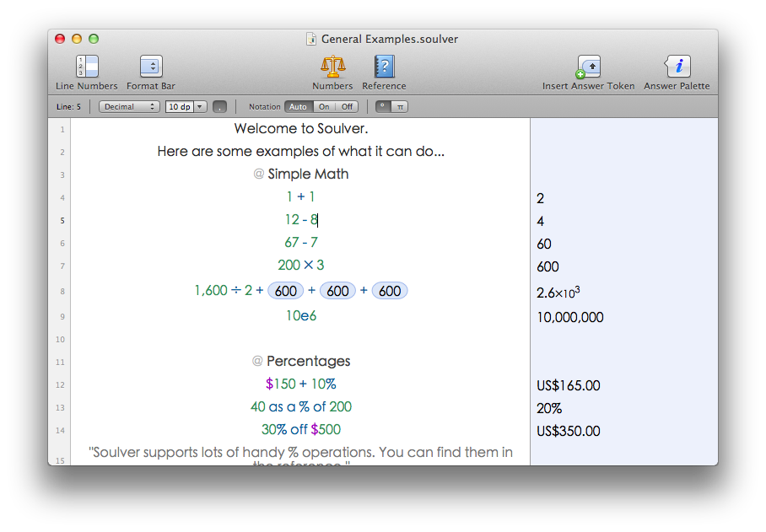Expand the decimal places dropdown arrow
The height and width of the screenshot is (532, 766).
click(200, 107)
